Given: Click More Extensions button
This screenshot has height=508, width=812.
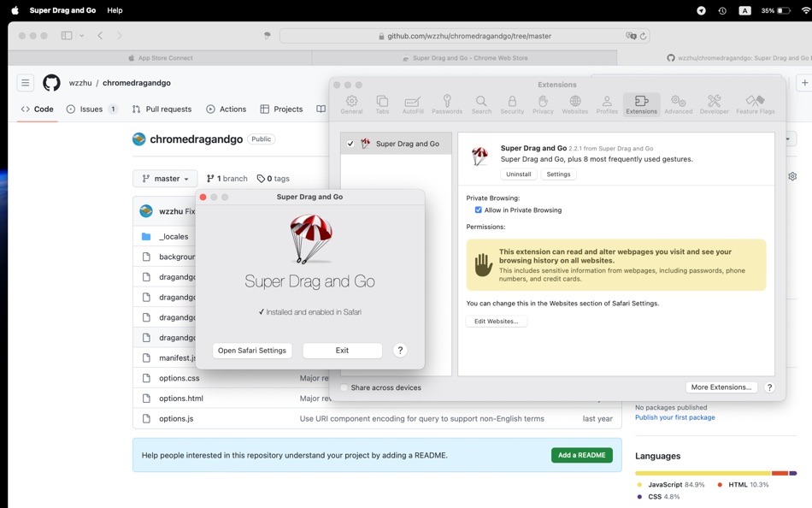Looking at the screenshot, I should pos(721,387).
